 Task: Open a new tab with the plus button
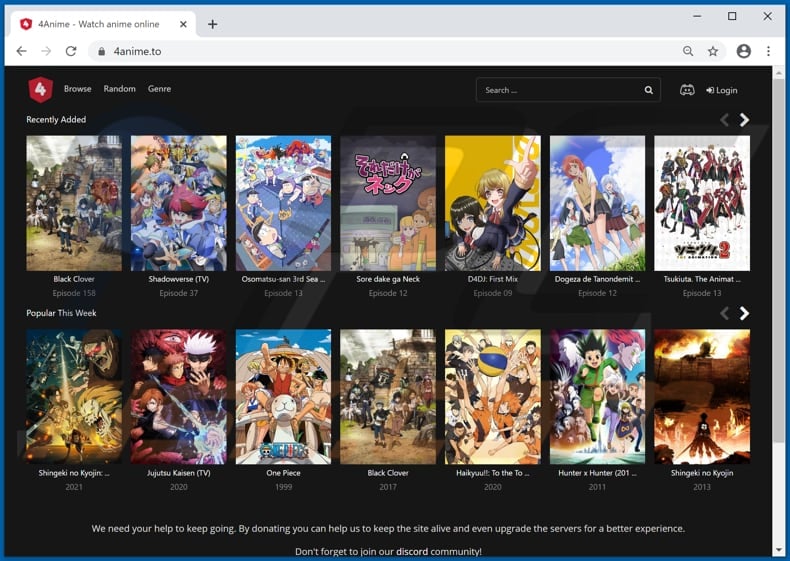tap(213, 24)
